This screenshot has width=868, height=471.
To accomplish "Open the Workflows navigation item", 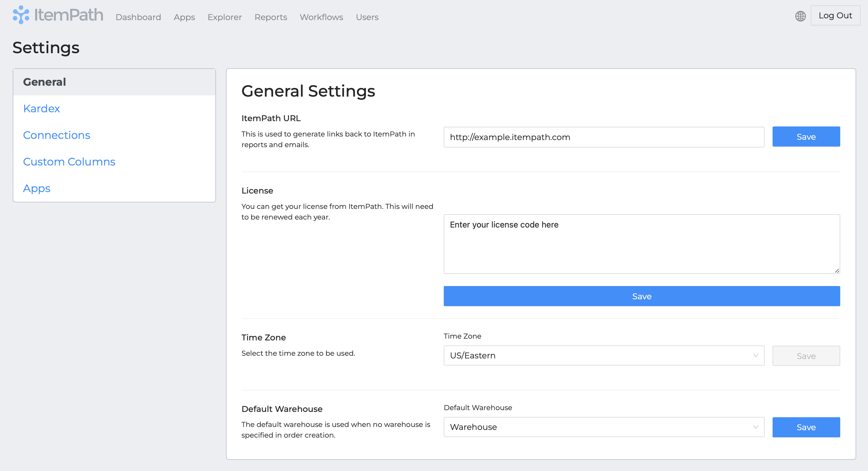I will 321,17.
